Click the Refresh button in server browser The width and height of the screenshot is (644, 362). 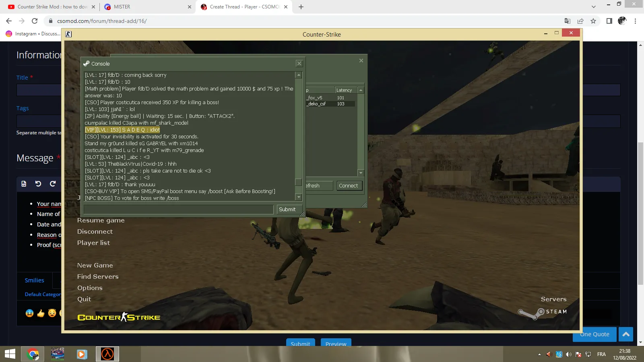(x=319, y=186)
